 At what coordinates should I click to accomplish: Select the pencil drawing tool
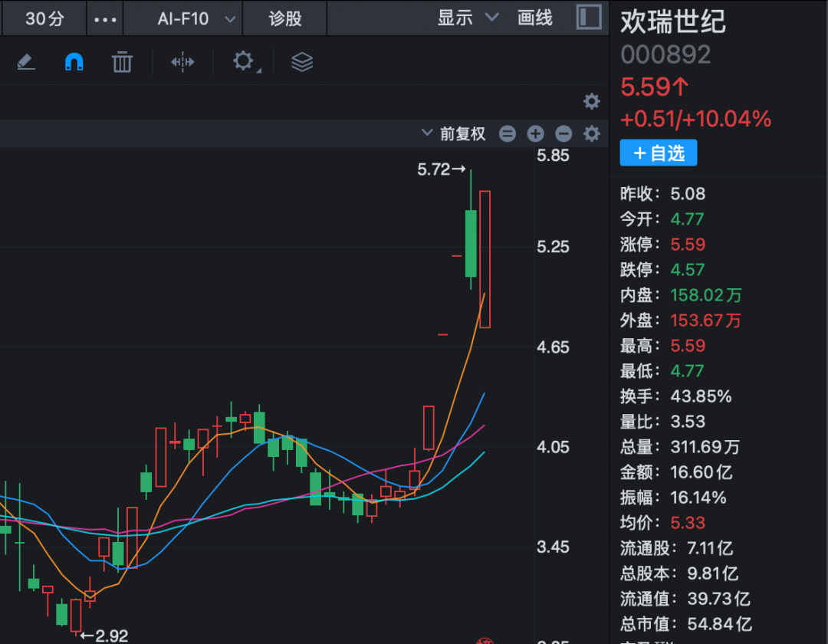click(x=26, y=62)
